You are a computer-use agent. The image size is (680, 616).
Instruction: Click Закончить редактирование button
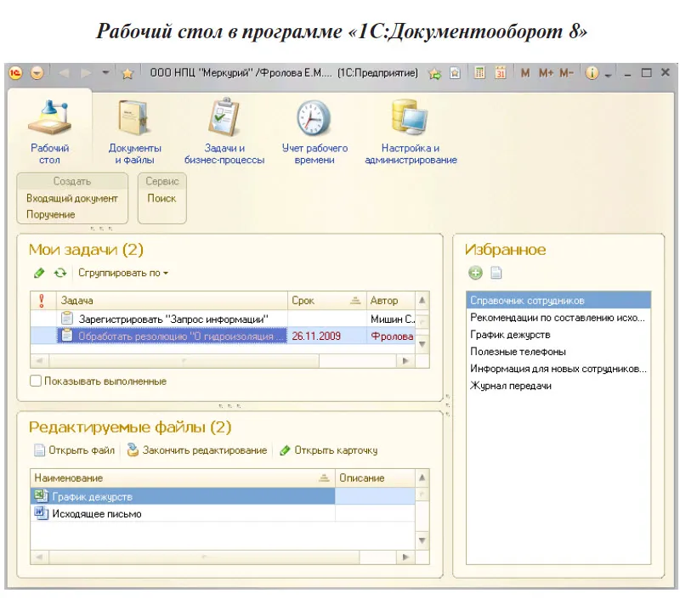[197, 450]
